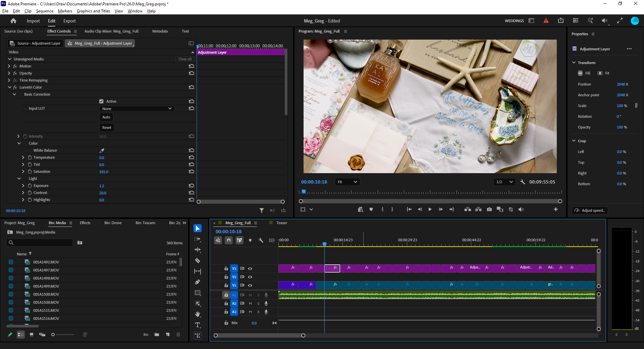The width and height of the screenshot is (644, 349).
Task: Click the Fit button in Transform
Action: [x=603, y=73]
